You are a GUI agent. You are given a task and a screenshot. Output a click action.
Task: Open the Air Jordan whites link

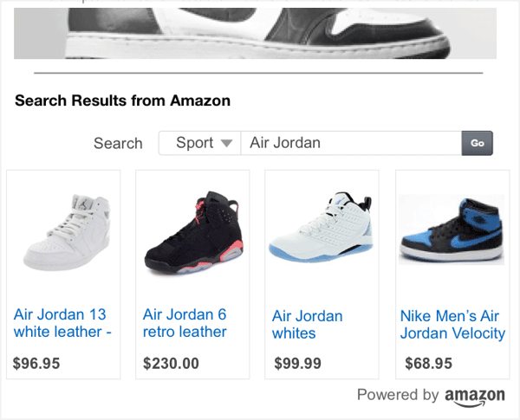pyautogui.click(x=307, y=325)
